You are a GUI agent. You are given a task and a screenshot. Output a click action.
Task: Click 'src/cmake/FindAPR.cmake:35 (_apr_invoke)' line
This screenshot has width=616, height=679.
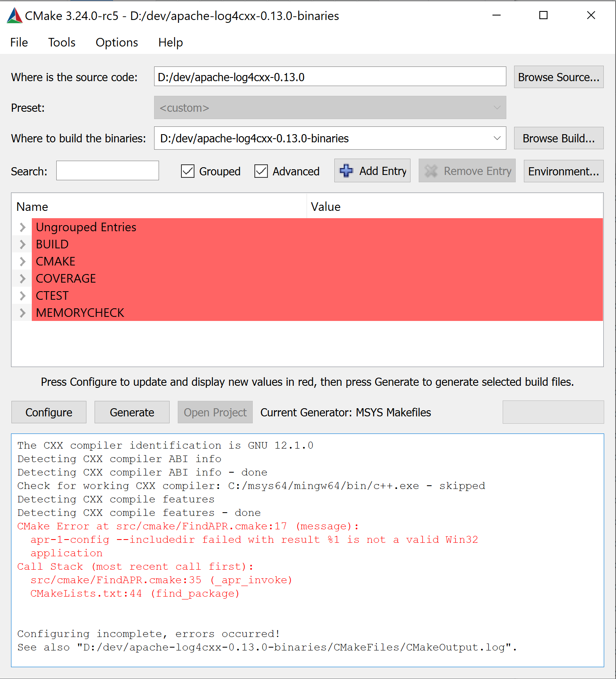pos(161,580)
